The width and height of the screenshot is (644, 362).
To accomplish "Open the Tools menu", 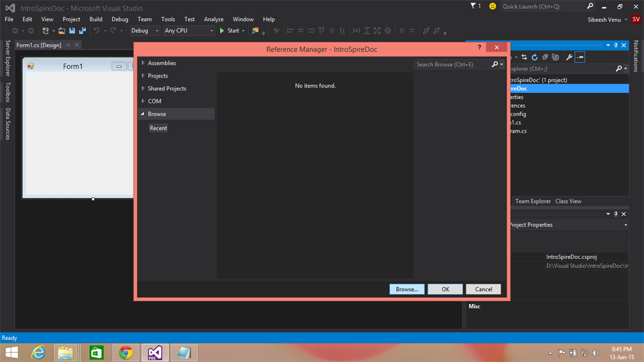I will point(168,20).
